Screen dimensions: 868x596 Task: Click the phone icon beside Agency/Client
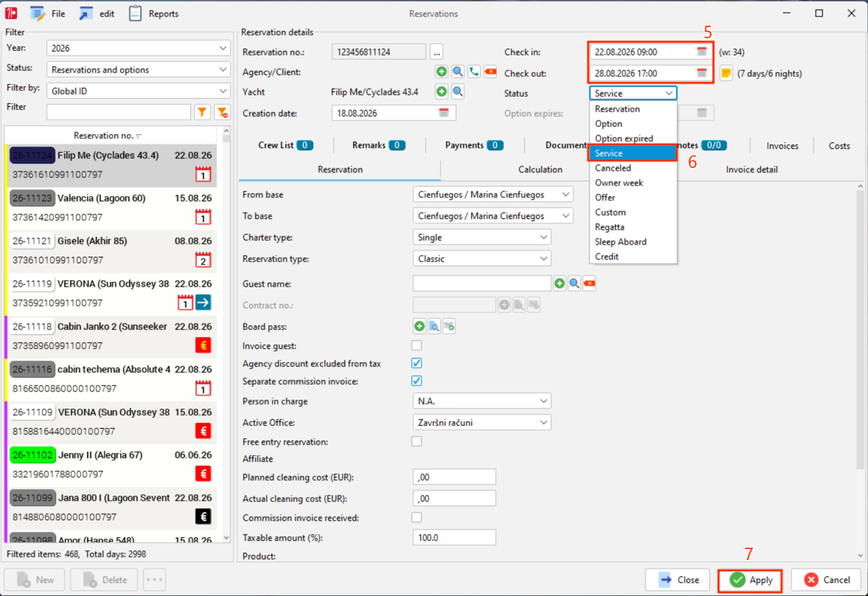click(x=474, y=72)
